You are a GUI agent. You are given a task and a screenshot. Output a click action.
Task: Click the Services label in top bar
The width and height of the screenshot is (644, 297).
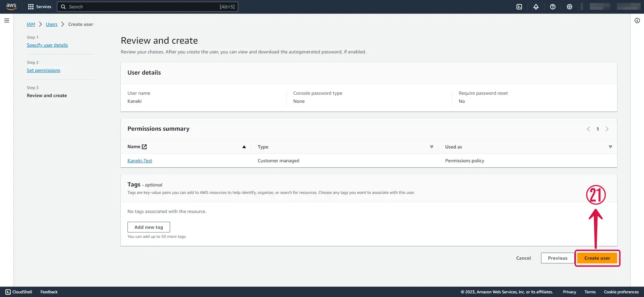pyautogui.click(x=44, y=7)
